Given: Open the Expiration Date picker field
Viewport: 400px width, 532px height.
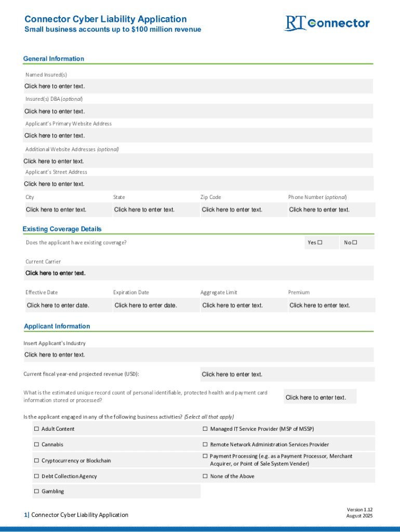Looking at the screenshot, I should tap(146, 305).
